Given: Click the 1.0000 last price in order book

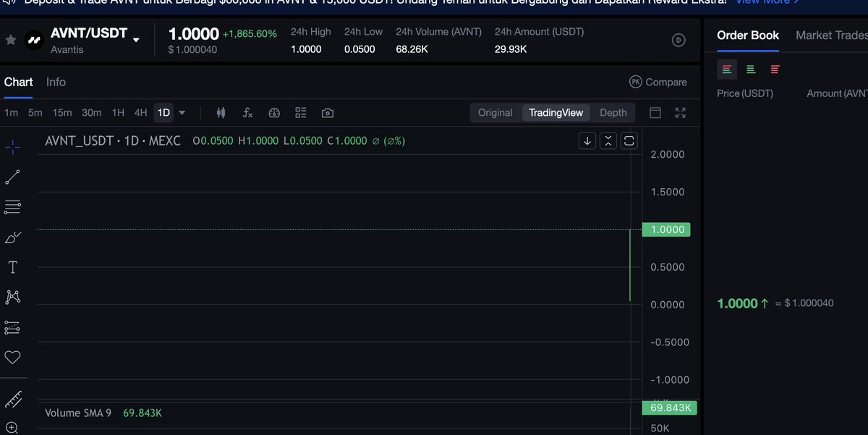Looking at the screenshot, I should click(737, 303).
